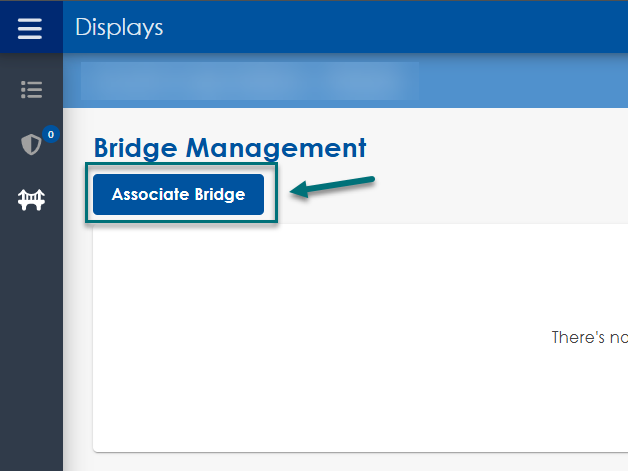
Task: Click the Displays title in the header
Action: point(119,28)
